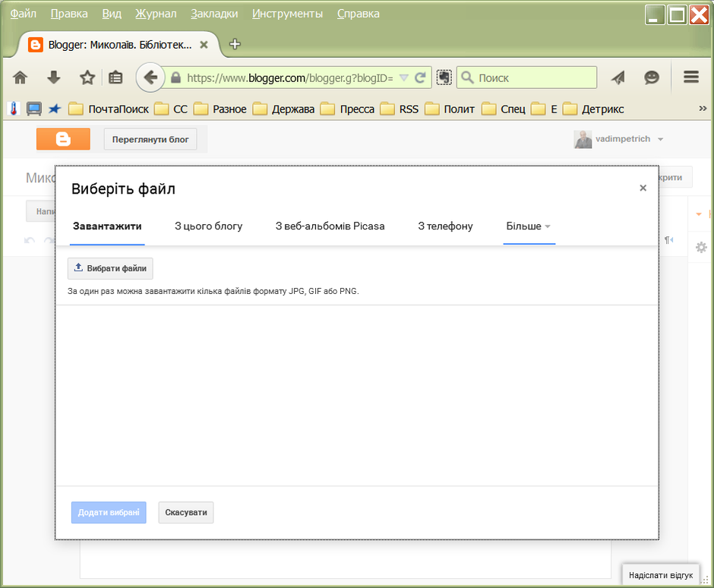Click the Скасувати button
This screenshot has height=588, width=714.
coord(186,512)
